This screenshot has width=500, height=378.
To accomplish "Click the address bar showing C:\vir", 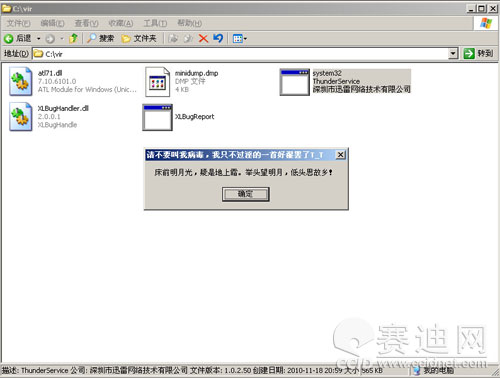I will coord(245,54).
